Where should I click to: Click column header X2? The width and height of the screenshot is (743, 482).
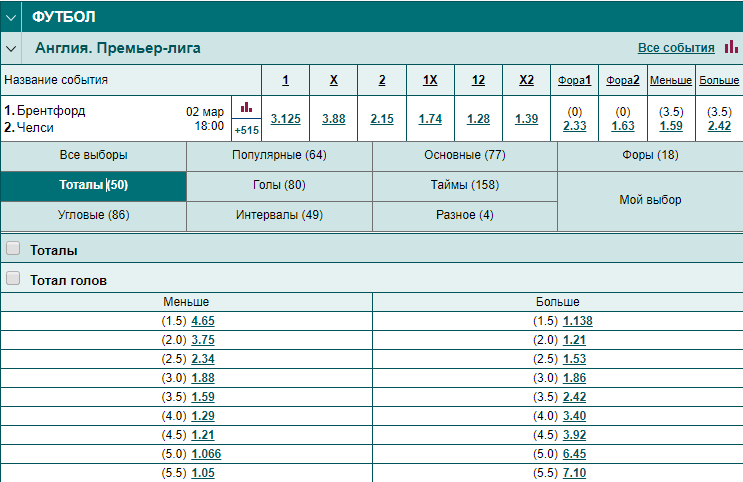pos(526,80)
